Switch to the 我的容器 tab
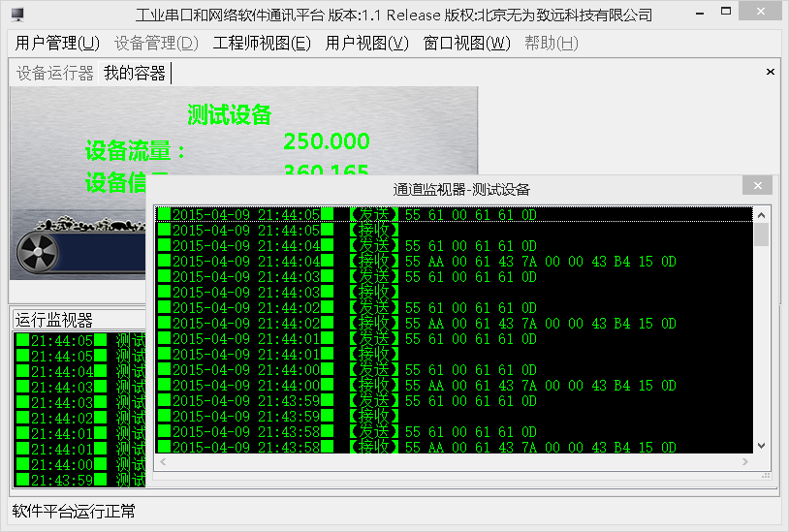 (135, 74)
